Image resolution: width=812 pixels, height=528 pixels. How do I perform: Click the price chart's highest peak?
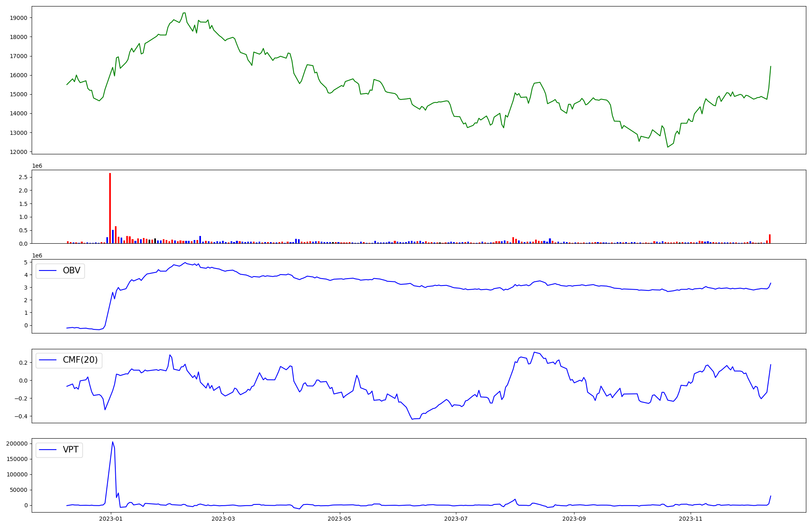[184, 13]
